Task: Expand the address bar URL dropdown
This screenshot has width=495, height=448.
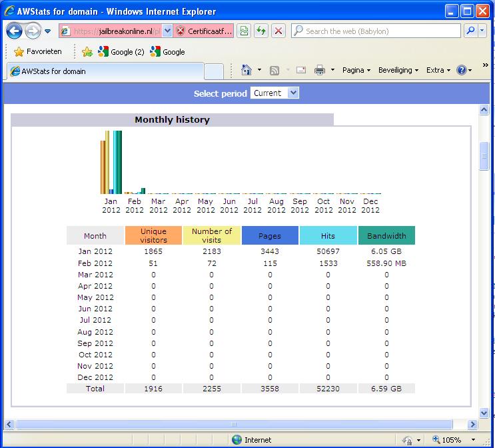Action: (x=167, y=31)
